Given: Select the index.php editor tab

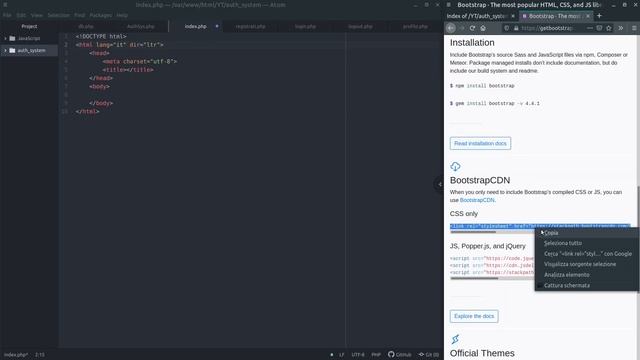Looking at the screenshot, I should (196, 26).
